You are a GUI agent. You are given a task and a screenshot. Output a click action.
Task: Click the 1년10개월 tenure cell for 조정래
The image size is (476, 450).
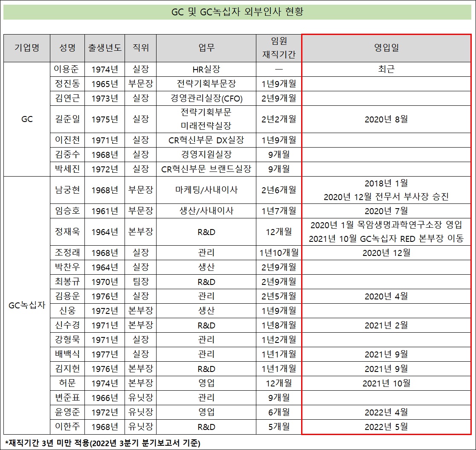279,253
